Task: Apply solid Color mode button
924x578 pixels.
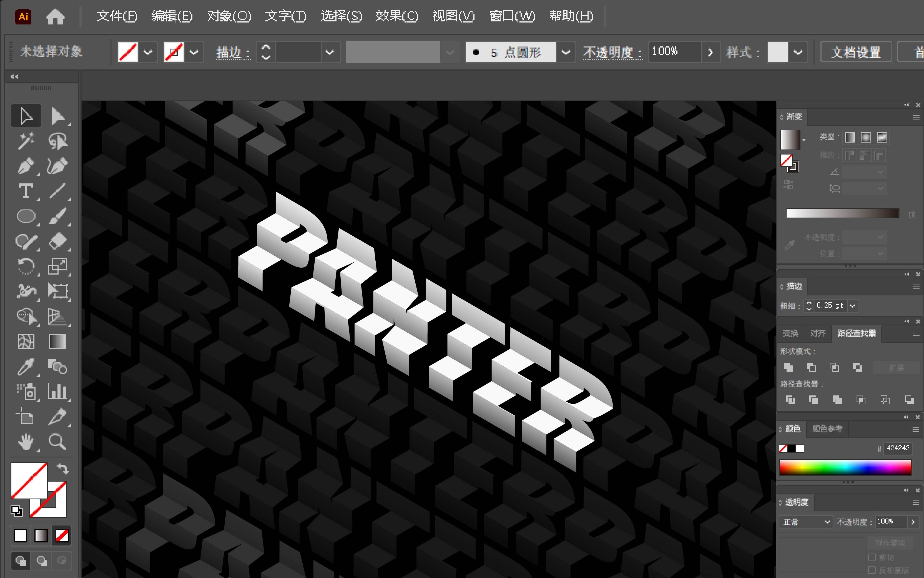Action: click(20, 535)
